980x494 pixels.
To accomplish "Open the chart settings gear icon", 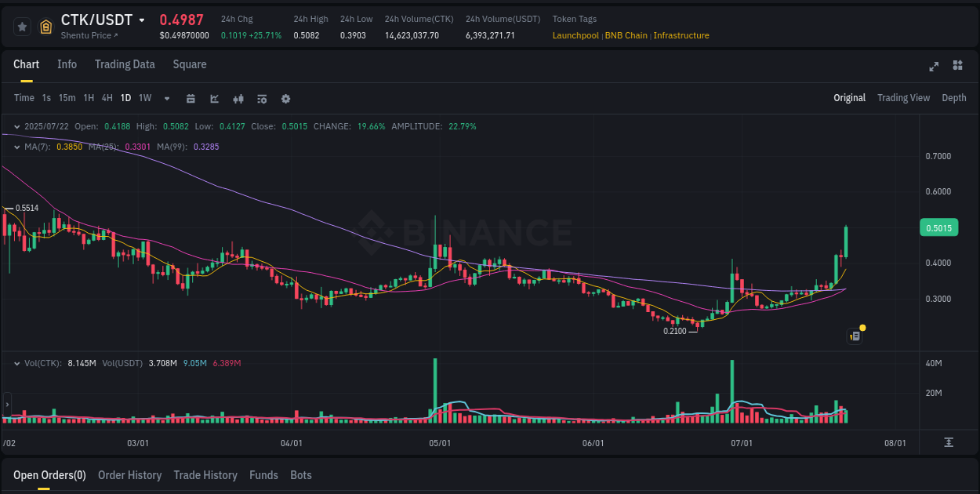I will click(x=285, y=97).
